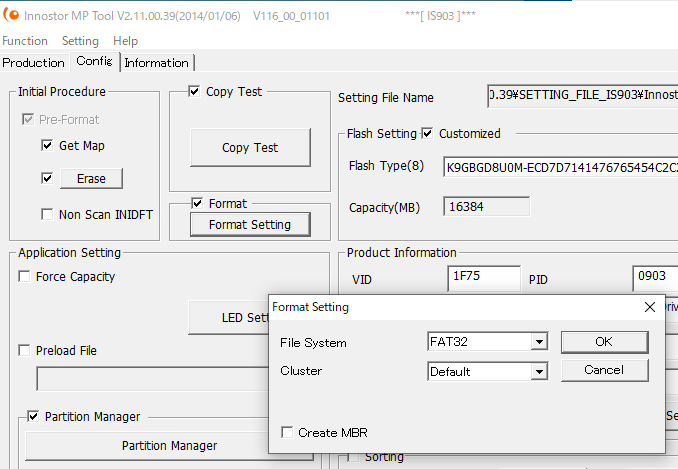Toggle the Non Scan INIDFT checkbox
Image resolution: width=678 pixels, height=469 pixels.
pos(47,214)
